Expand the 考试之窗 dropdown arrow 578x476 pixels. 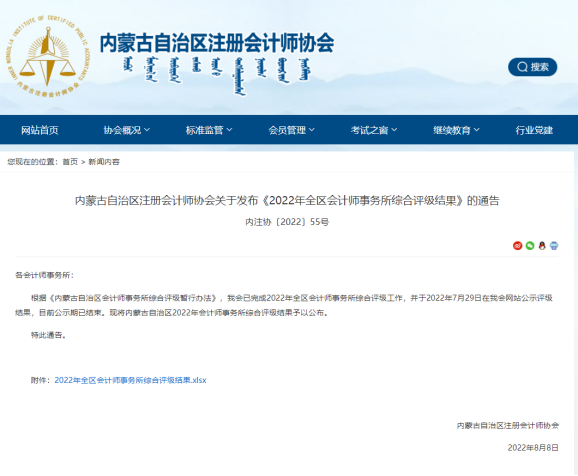click(394, 130)
